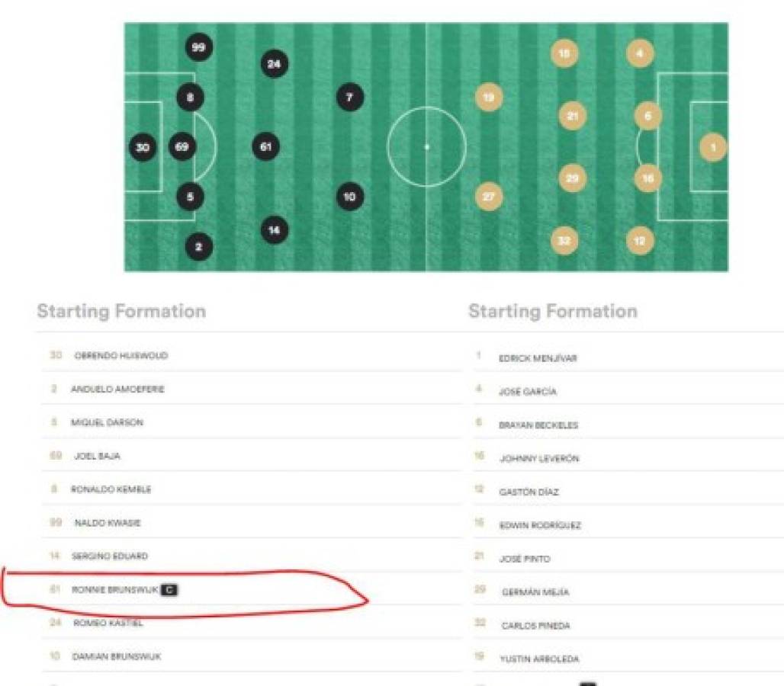784x686 pixels.
Task: Click Brayan Beckeles in the starting formation
Action: point(538,425)
